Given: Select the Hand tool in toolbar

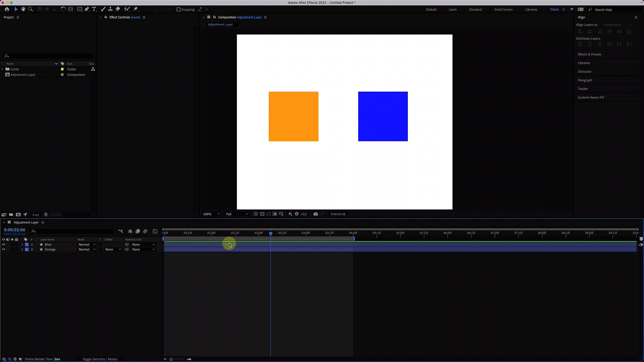Looking at the screenshot, I should (23, 9).
